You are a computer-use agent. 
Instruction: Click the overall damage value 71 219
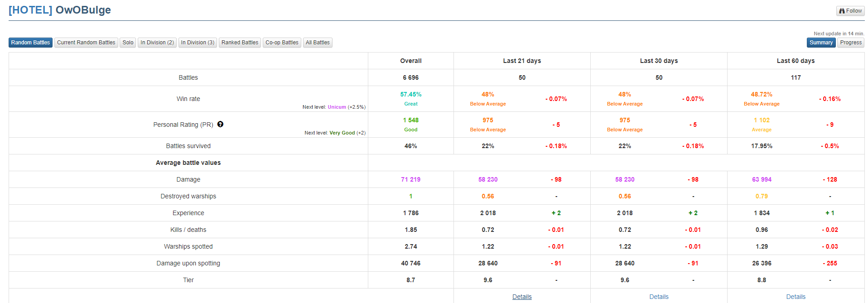click(x=411, y=179)
